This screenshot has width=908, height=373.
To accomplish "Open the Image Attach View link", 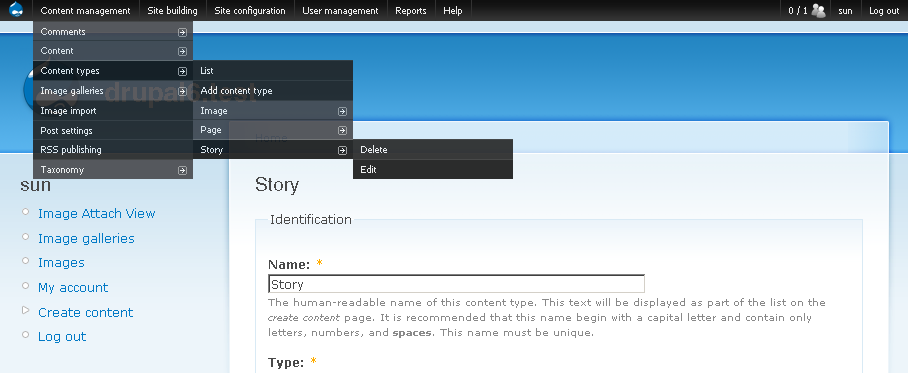I will (97, 213).
